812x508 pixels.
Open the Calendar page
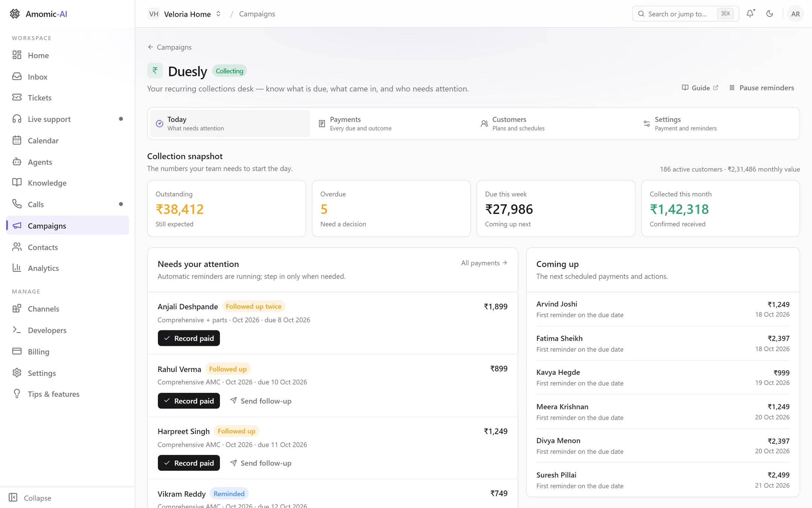[68, 141]
